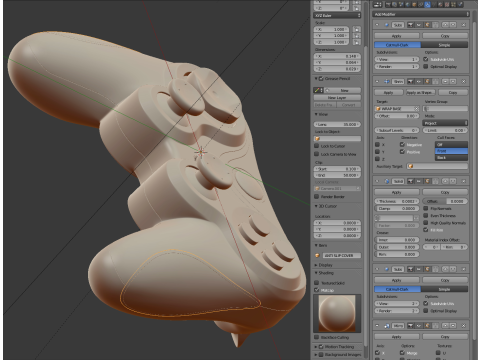Switch to the Render properties tab icon

[388, 4]
